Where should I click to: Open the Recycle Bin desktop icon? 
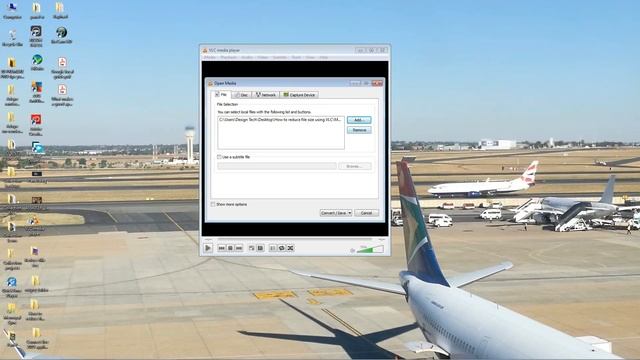click(x=12, y=38)
